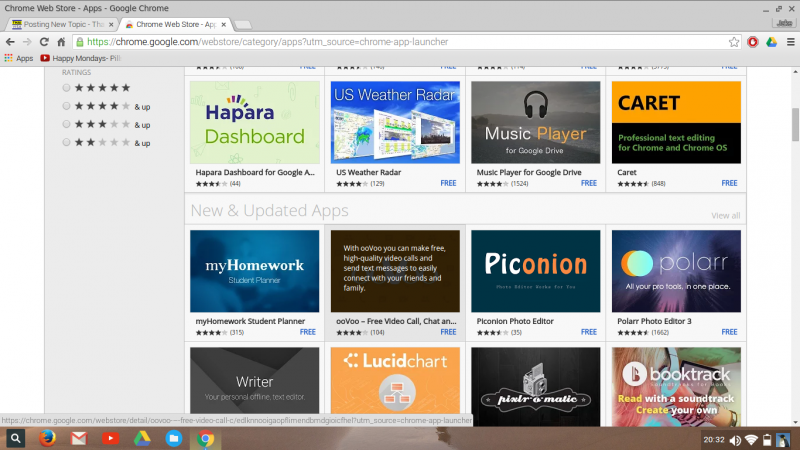Screen dimensions: 800x450
Task: Click the Wi-Fi icon in system tray
Action: 751,440
